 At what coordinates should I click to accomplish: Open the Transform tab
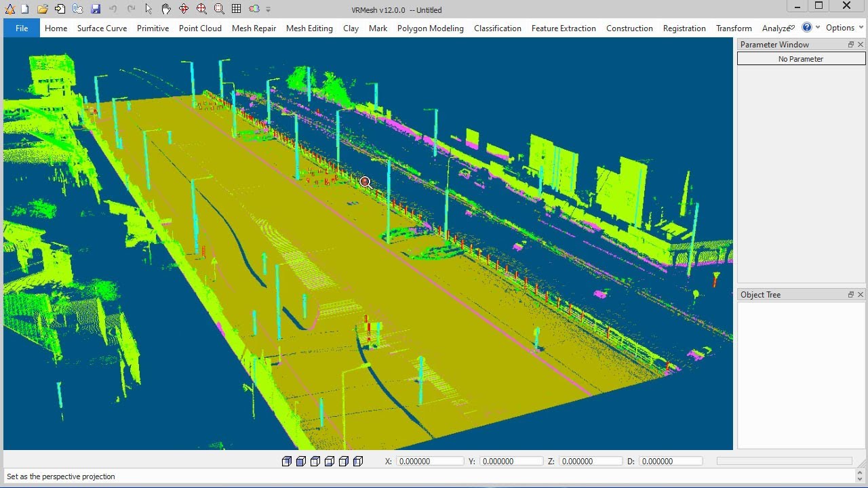pyautogui.click(x=734, y=28)
